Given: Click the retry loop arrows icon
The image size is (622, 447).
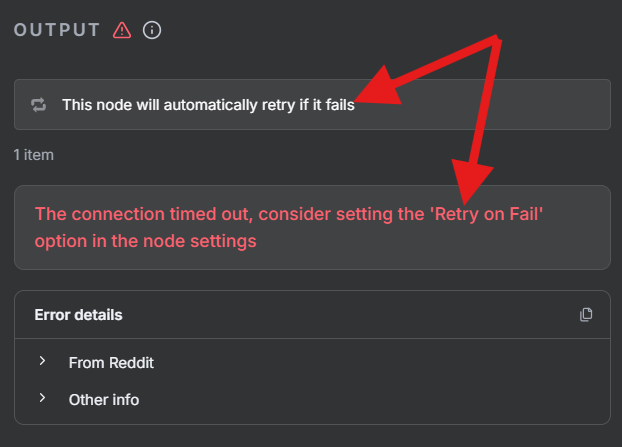Looking at the screenshot, I should [39, 104].
